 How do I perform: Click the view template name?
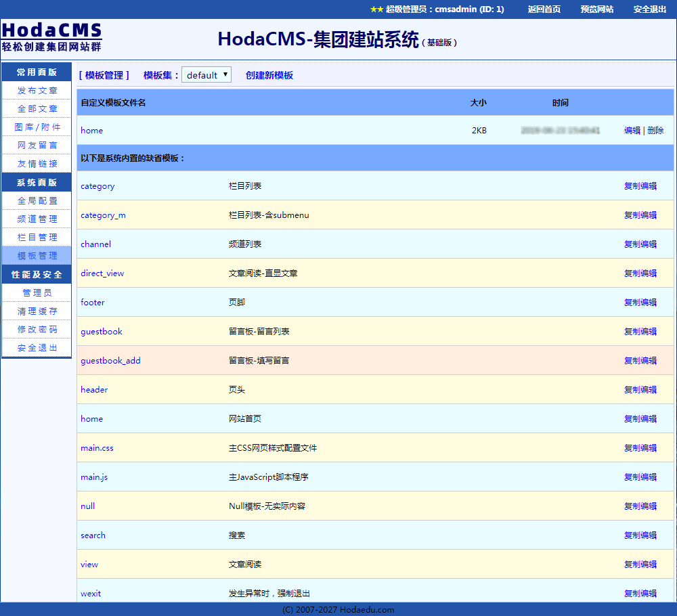tap(89, 564)
